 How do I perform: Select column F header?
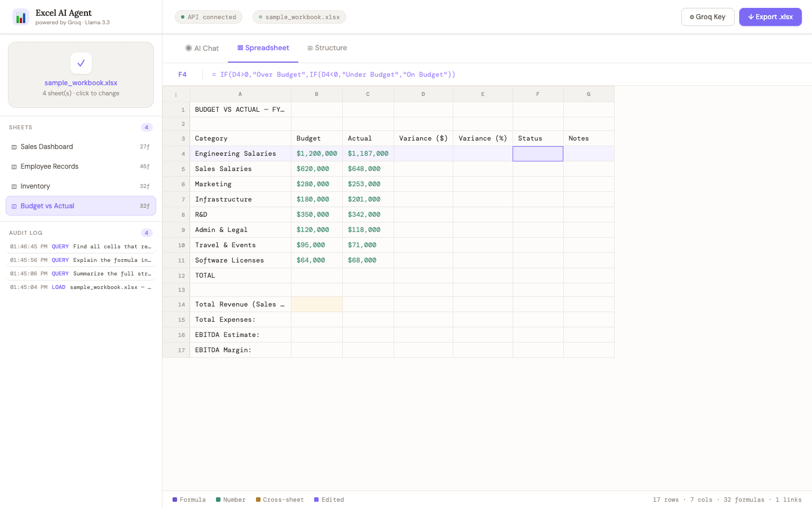coord(538,94)
